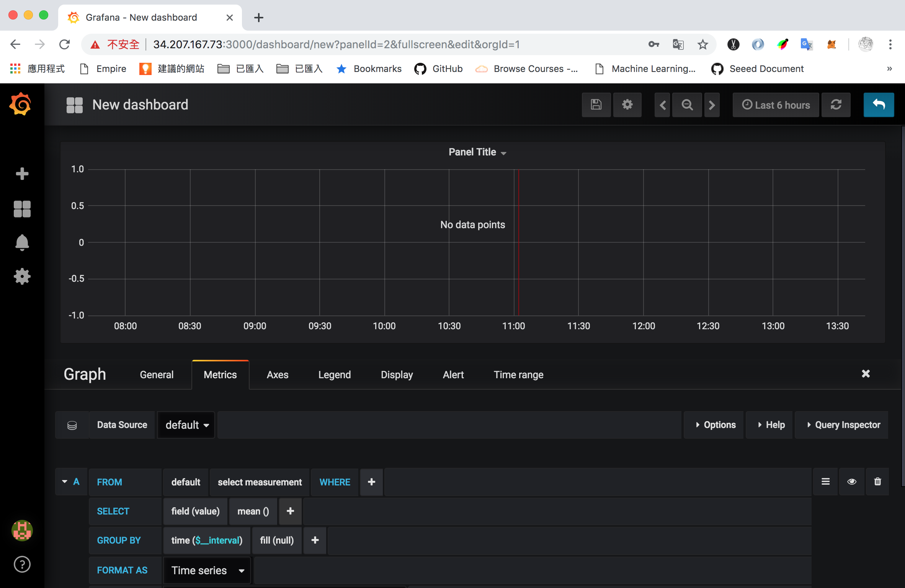Add a GROUP BY clause with plus
This screenshot has height=588, width=905.
[315, 540]
